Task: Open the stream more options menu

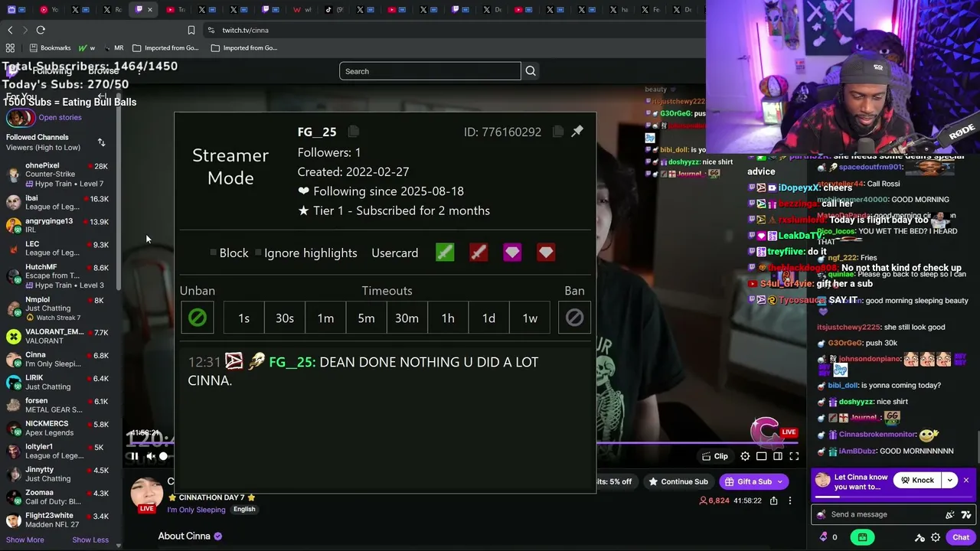Action: [x=790, y=500]
